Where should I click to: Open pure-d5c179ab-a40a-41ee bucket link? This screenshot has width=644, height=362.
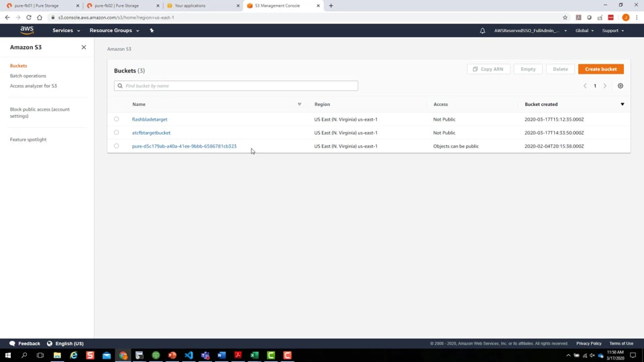(x=184, y=146)
